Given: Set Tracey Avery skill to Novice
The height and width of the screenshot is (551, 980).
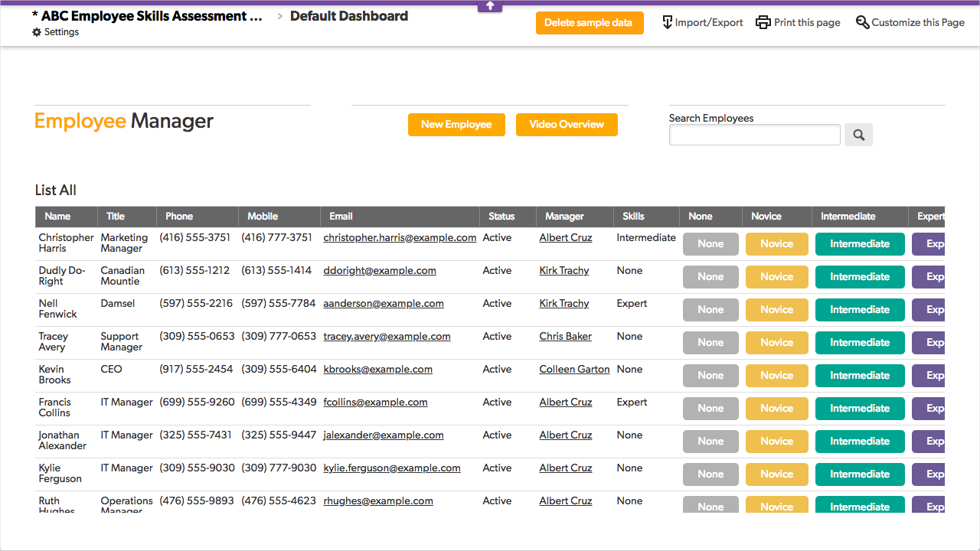Looking at the screenshot, I should tap(776, 343).
